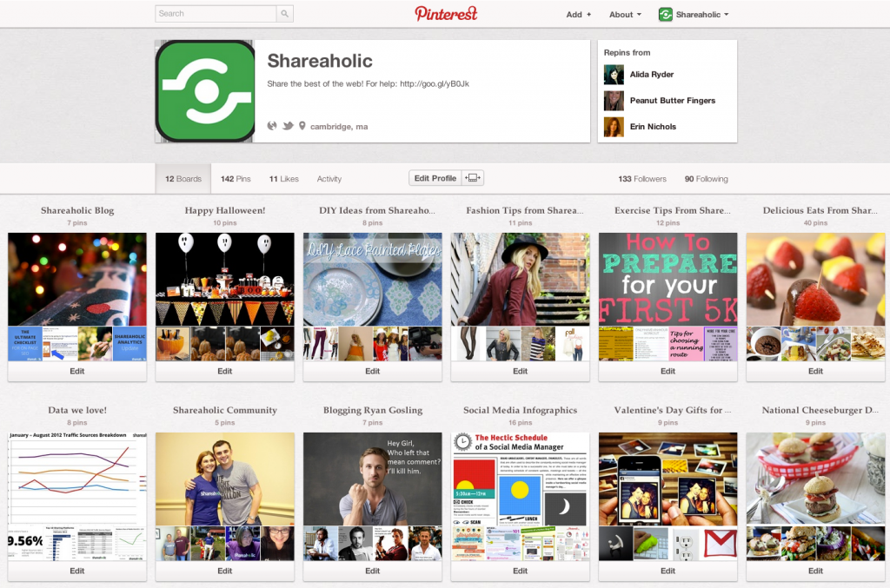Open the Happy Halloween! board title
The width and height of the screenshot is (890, 588).
(225, 210)
